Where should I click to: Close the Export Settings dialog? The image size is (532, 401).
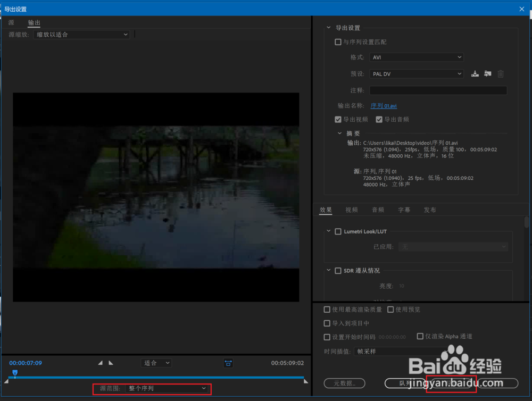[521, 9]
